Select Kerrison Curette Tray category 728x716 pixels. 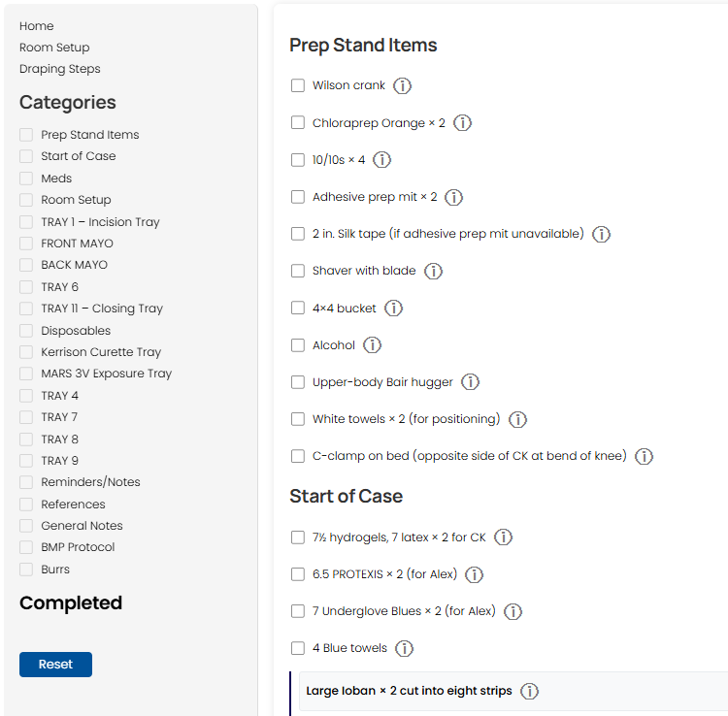[x=26, y=352]
